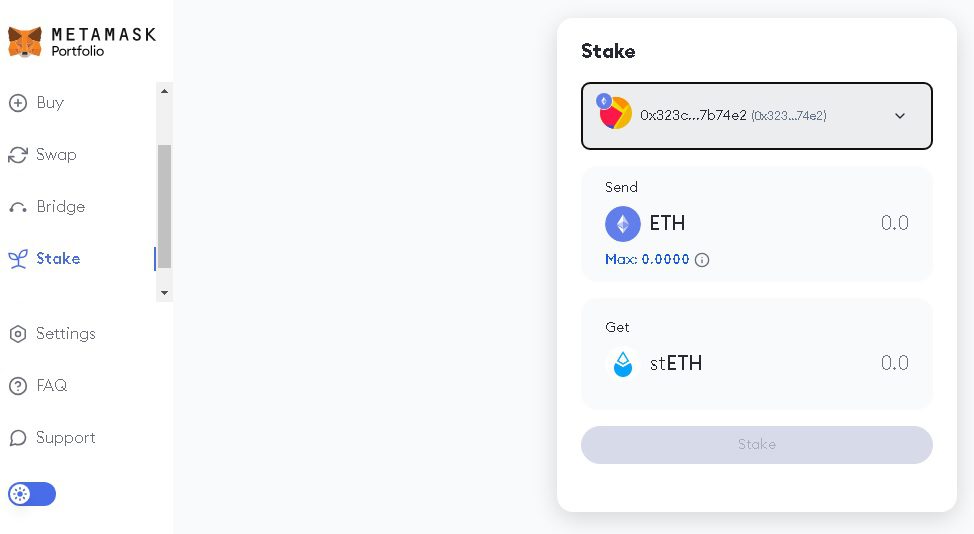Image resolution: width=974 pixels, height=534 pixels.
Task: Expand the account selector chevron
Action: click(900, 116)
